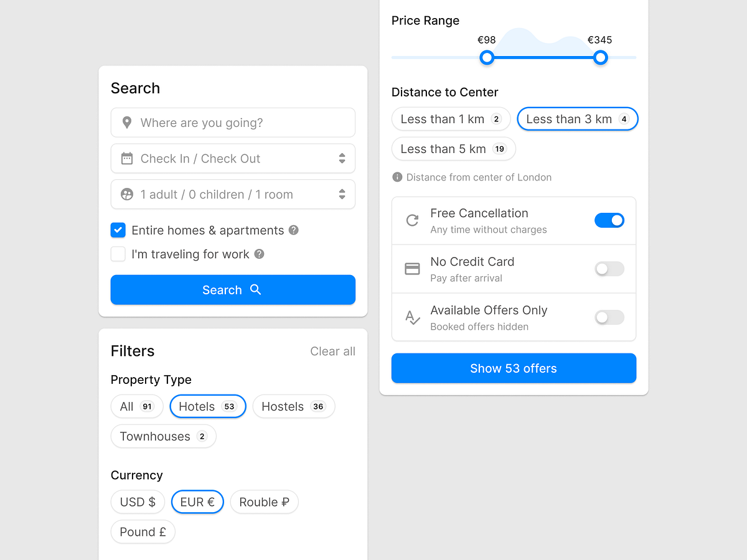Open help for Entire homes & apartments
Viewport: 747px width, 560px height.
(x=293, y=230)
